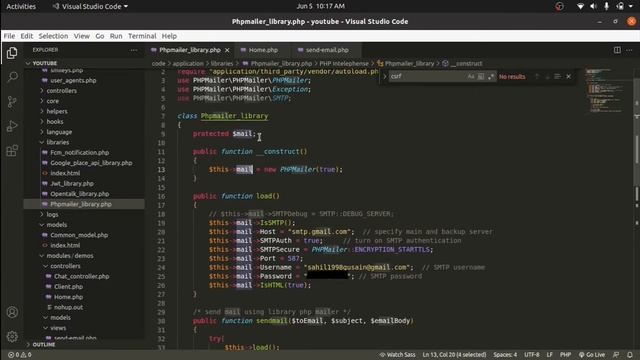Toggle Match Whole Word in find widget
This screenshot has height=360, width=640.
(x=481, y=76)
